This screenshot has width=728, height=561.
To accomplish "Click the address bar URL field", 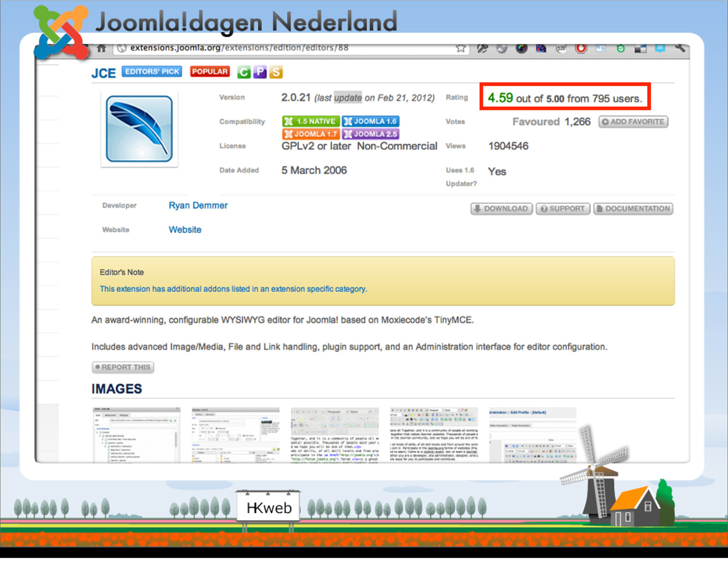I will coord(291,48).
